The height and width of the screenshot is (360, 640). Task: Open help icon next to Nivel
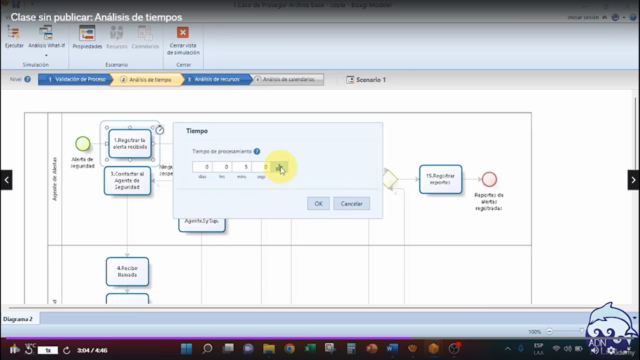(x=27, y=79)
